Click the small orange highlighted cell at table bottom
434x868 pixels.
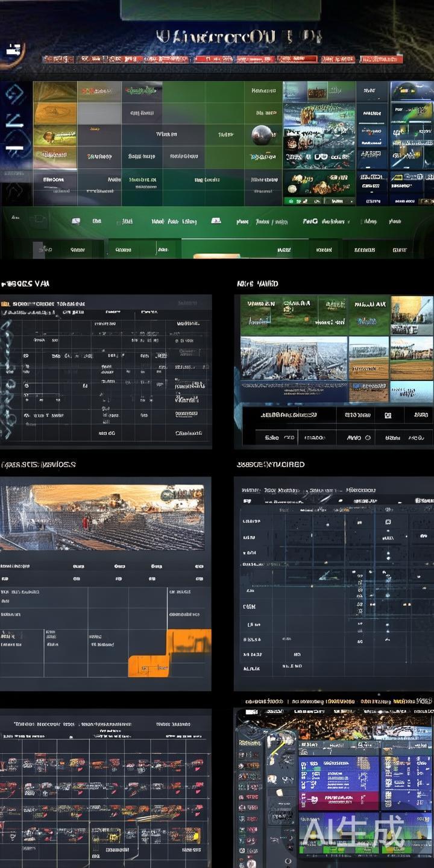click(x=148, y=665)
